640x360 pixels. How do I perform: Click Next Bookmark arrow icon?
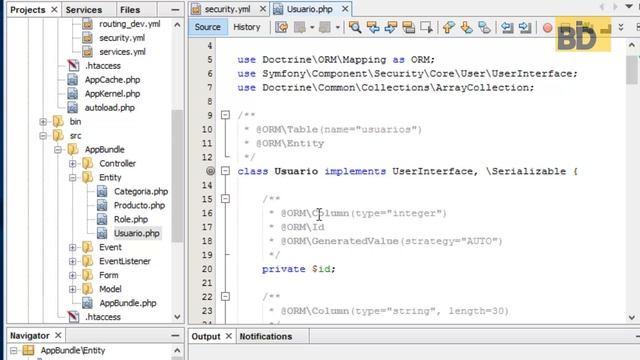467,27
